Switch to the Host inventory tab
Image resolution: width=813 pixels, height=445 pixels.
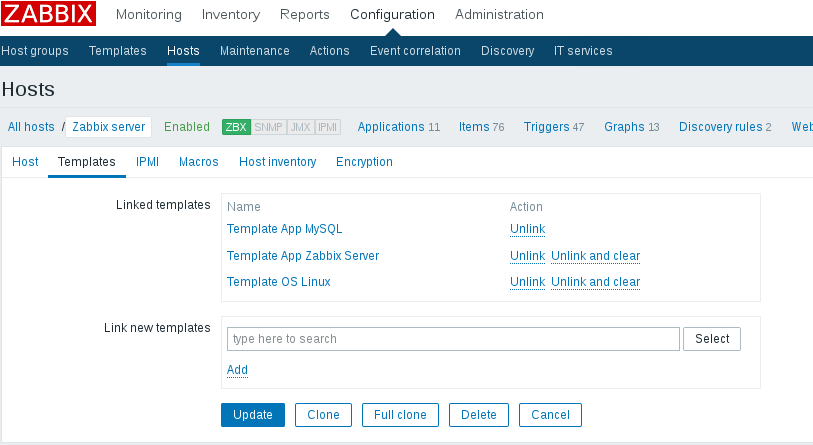tap(277, 162)
